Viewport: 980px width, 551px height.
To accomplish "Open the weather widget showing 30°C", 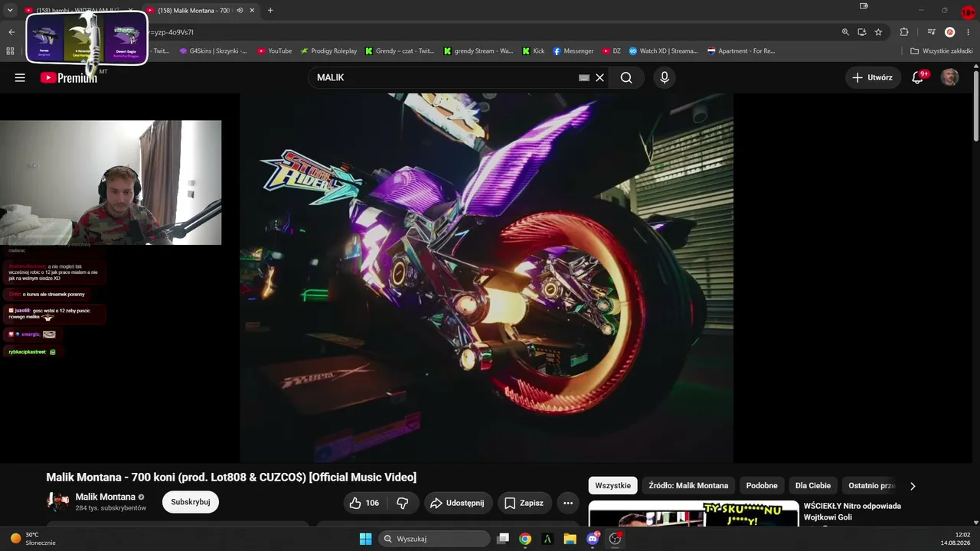I will point(31,539).
